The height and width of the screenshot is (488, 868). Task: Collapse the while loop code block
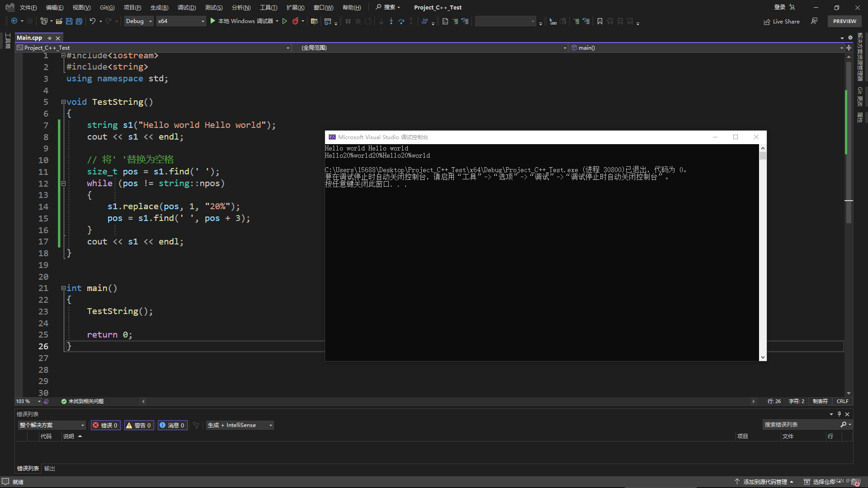point(63,183)
